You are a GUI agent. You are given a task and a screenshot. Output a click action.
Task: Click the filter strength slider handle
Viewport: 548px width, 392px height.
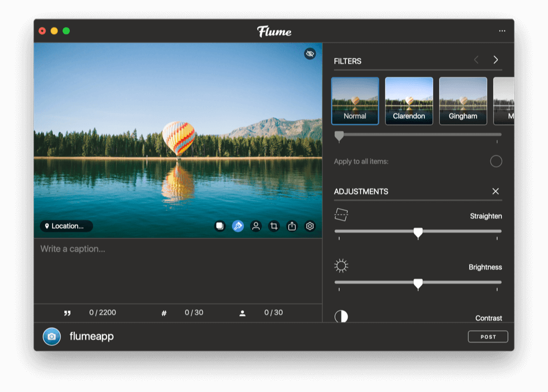339,136
